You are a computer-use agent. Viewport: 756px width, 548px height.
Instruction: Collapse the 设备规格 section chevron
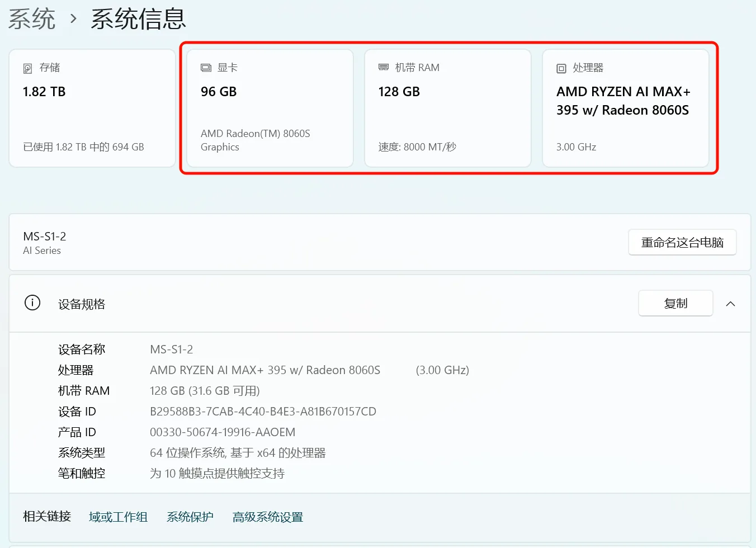[x=730, y=304]
